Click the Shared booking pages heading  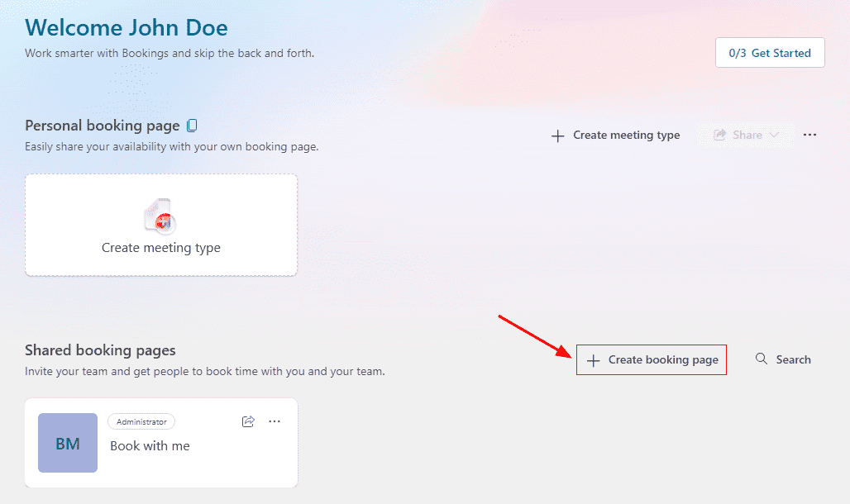[x=100, y=350]
